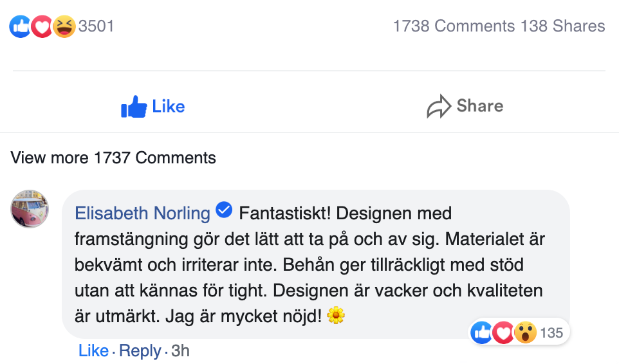The image size is (619, 364).
Task: Click the thumbs-up icon of the Like button
Action: [134, 107]
